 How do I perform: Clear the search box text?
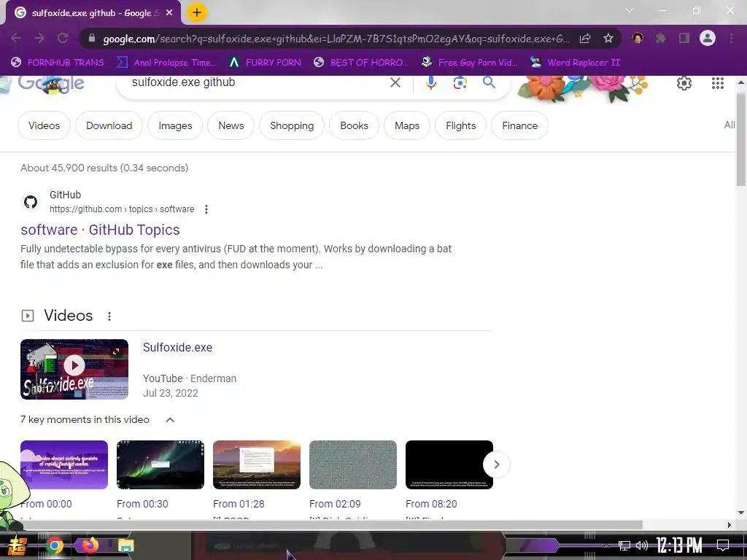coord(395,83)
